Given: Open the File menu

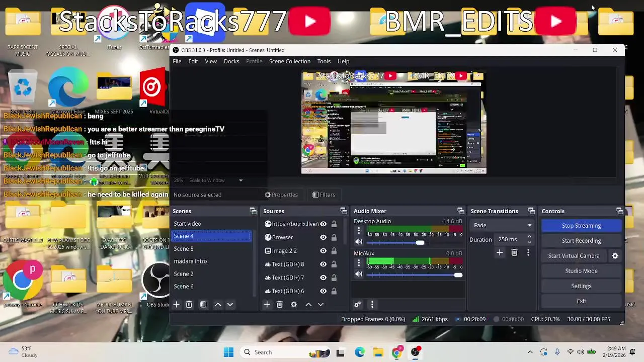Looking at the screenshot, I should pos(177,61).
